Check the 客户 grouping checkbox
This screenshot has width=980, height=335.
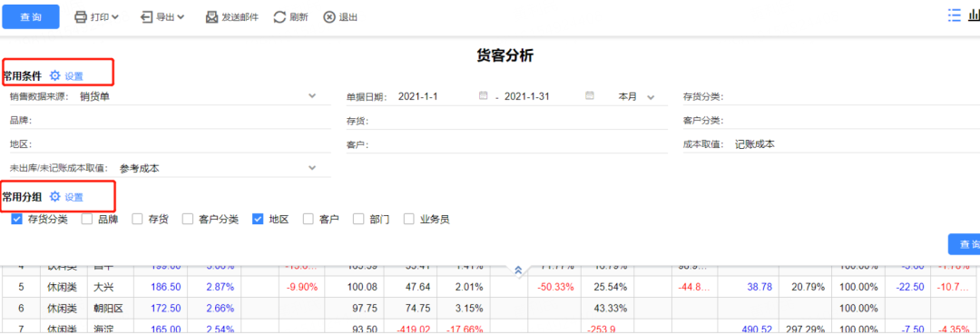point(308,220)
